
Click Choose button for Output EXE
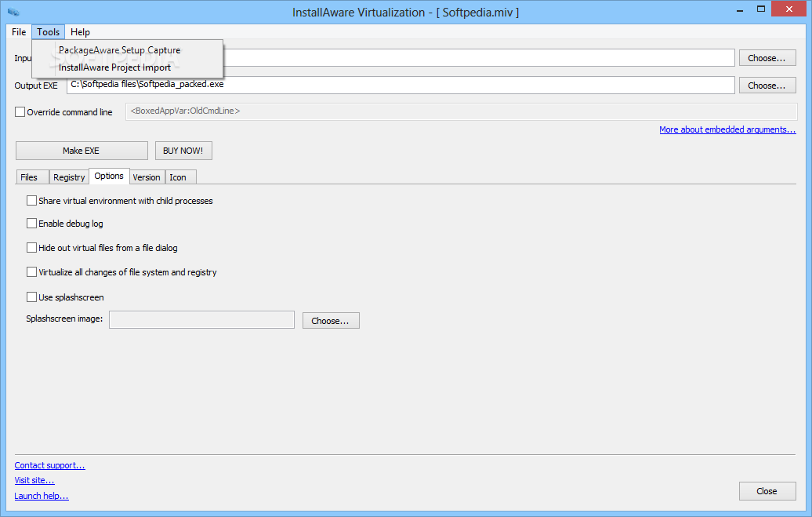point(767,86)
